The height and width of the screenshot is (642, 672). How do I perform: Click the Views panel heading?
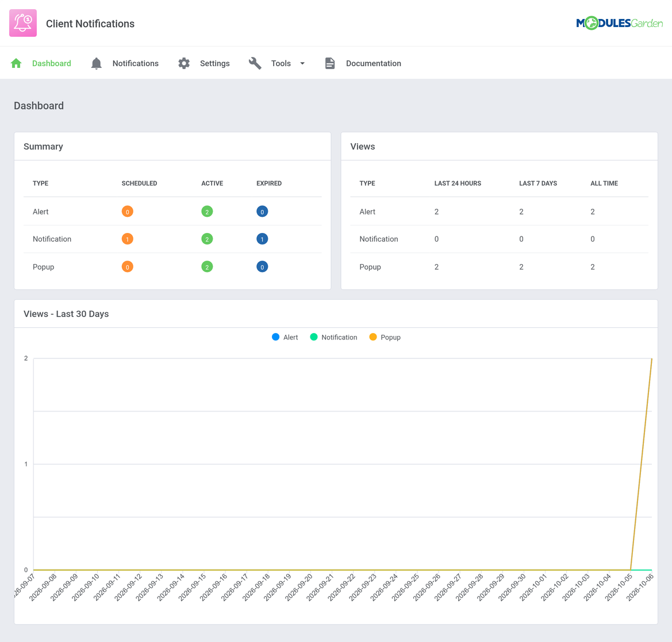click(363, 146)
